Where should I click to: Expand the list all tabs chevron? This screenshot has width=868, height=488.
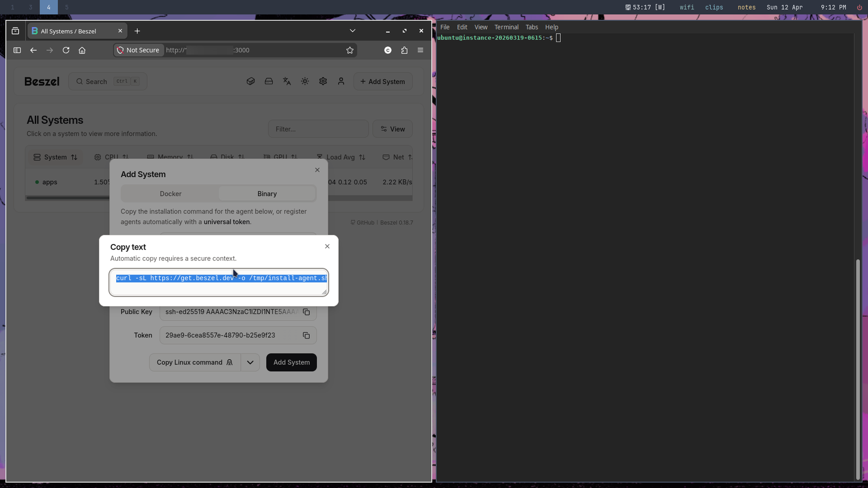tap(352, 31)
